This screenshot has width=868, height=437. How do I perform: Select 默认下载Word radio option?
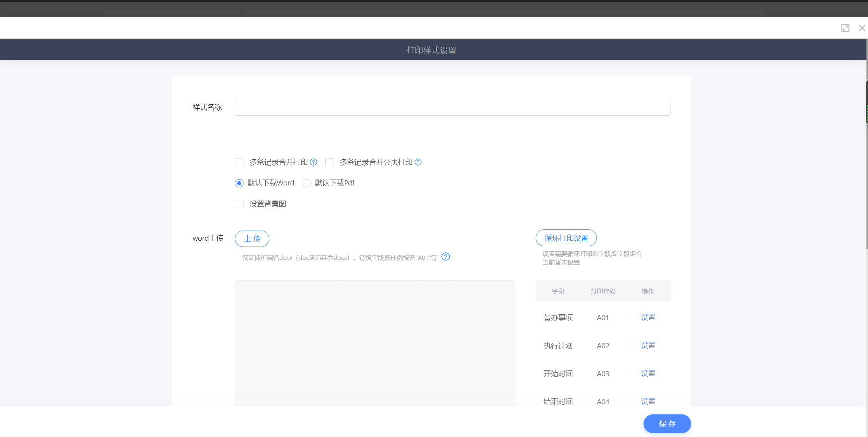coord(239,183)
